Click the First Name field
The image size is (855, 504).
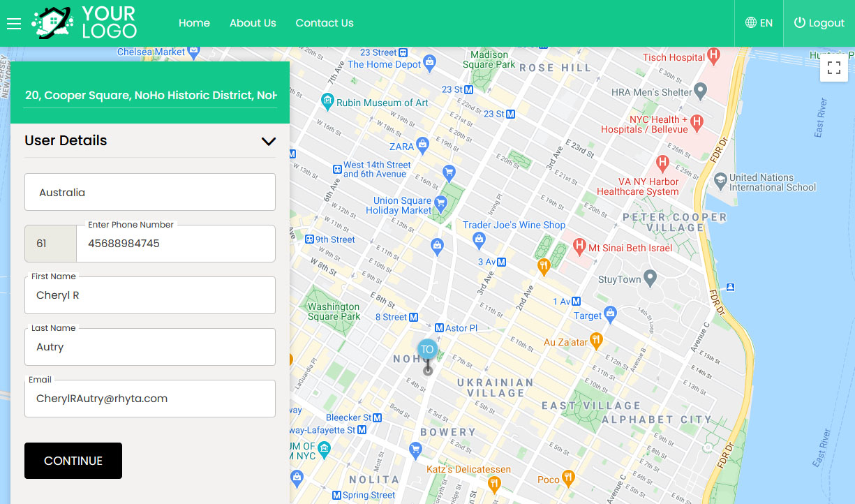point(150,295)
